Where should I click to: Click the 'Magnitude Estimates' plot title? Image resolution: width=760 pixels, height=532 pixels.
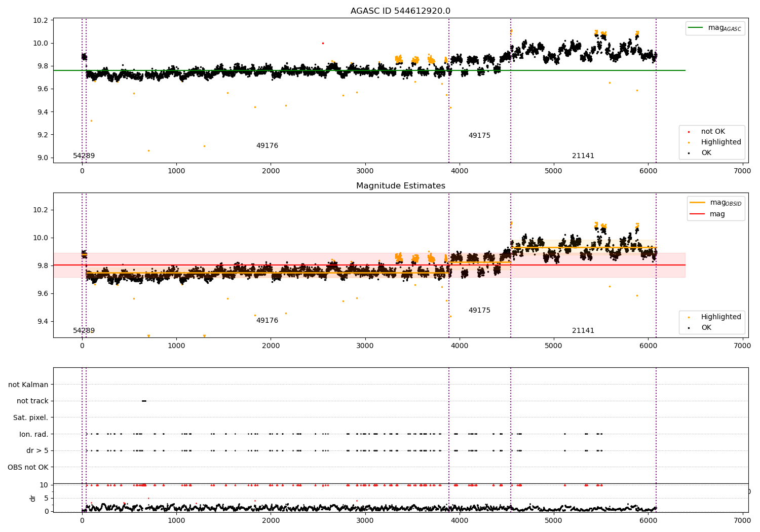[400, 186]
